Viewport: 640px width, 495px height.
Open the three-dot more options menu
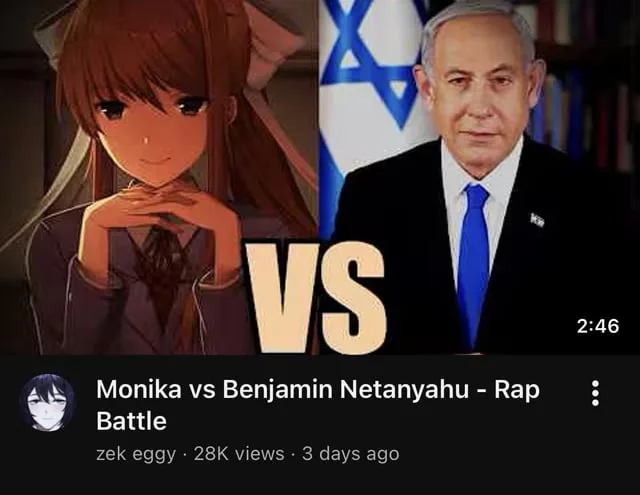point(595,393)
